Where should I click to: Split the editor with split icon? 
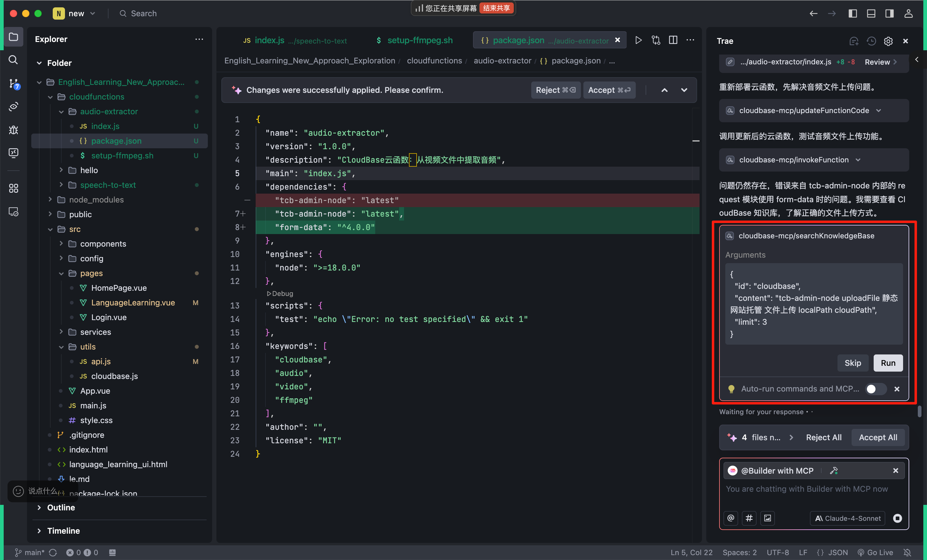[673, 40]
